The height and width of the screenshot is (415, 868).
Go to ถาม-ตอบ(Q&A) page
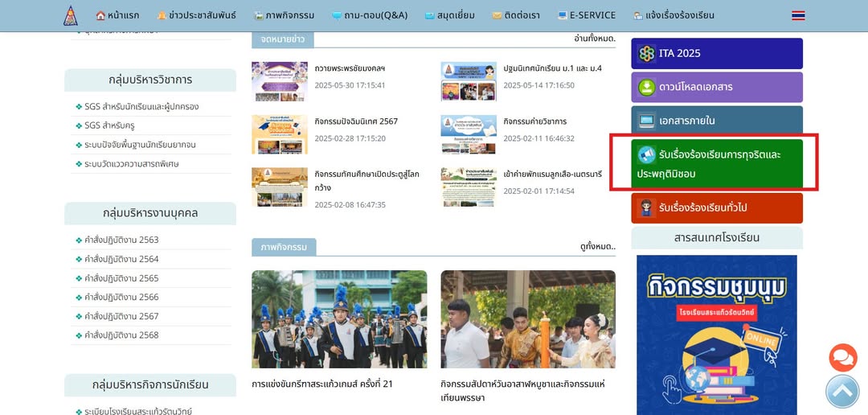click(x=369, y=15)
